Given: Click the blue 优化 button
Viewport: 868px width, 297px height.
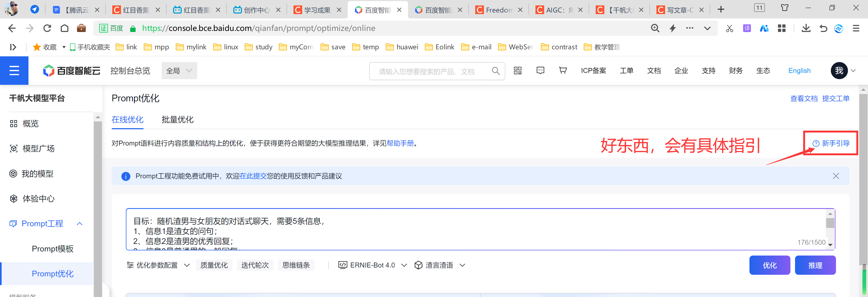Looking at the screenshot, I should [770, 265].
